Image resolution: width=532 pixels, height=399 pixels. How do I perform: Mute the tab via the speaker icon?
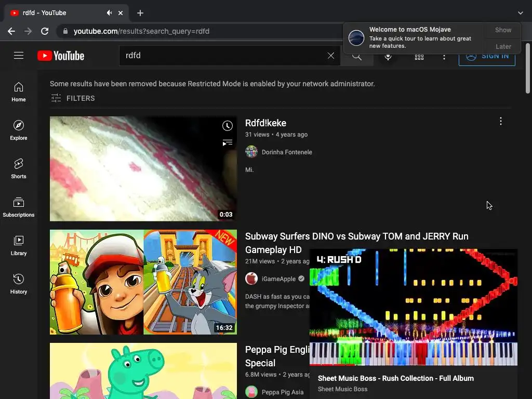[109, 13]
